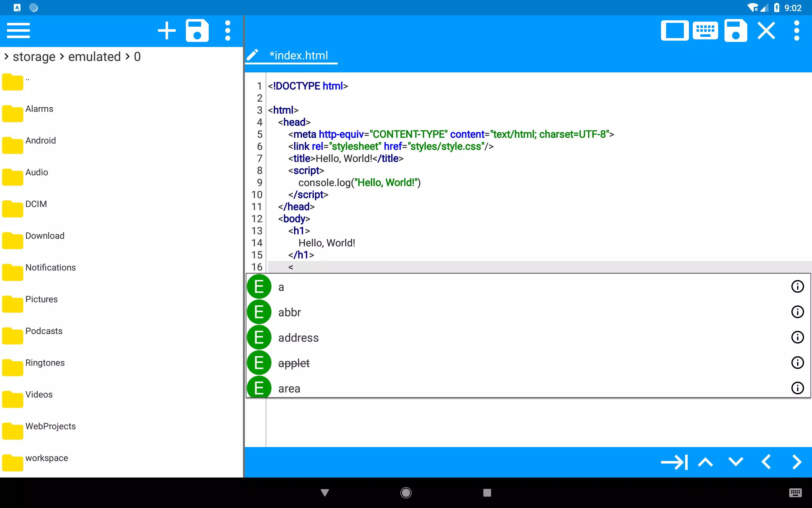Open the Pictures folder
Screen dimensions: 812x508
tap(121, 304)
